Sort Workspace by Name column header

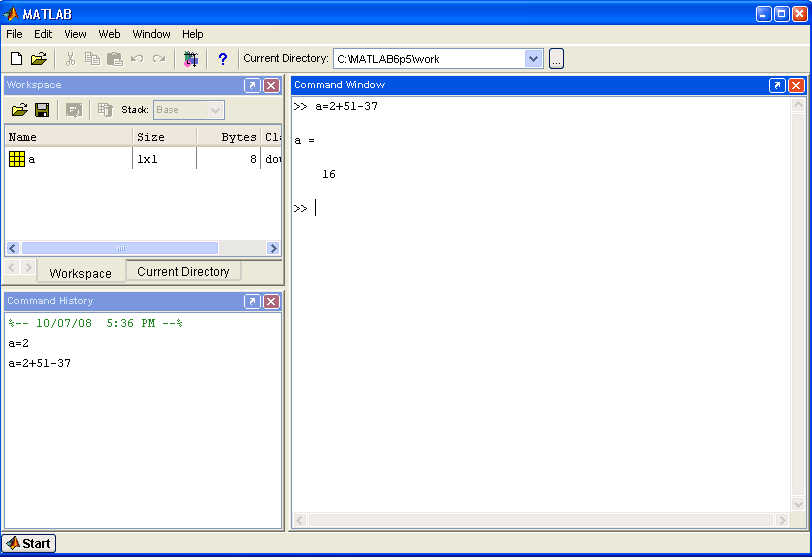click(x=68, y=137)
